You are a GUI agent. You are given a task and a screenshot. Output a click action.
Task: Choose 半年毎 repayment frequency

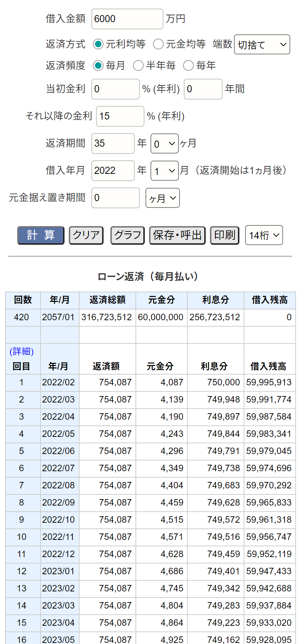point(138,66)
